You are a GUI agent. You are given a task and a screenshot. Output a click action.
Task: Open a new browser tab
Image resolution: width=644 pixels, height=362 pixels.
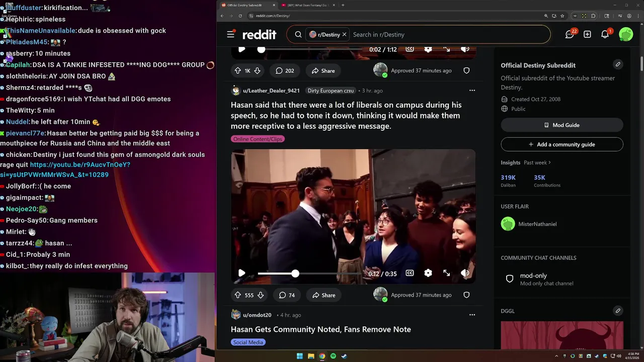[x=343, y=5]
